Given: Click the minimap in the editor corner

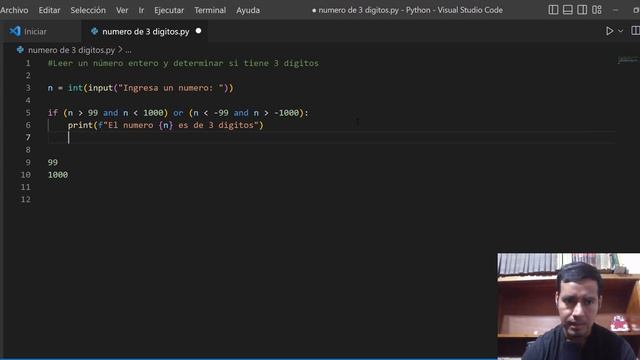Looking at the screenshot, I should pos(627,60).
